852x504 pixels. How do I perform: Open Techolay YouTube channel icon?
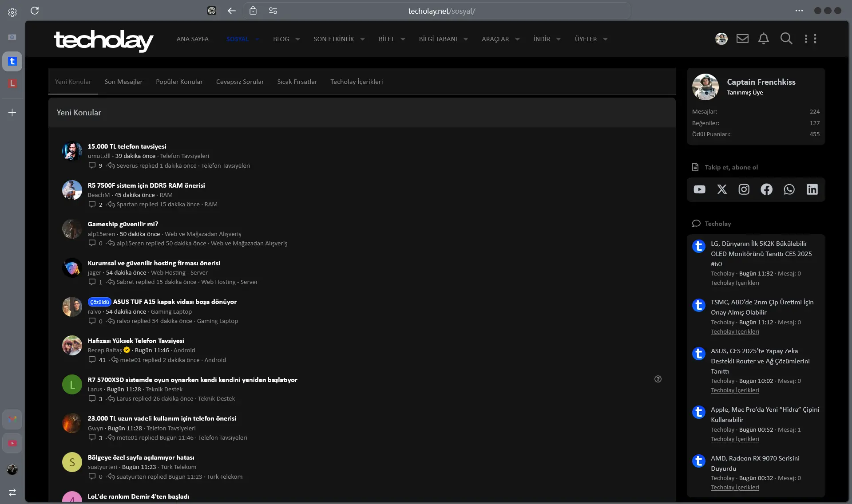[x=700, y=189]
